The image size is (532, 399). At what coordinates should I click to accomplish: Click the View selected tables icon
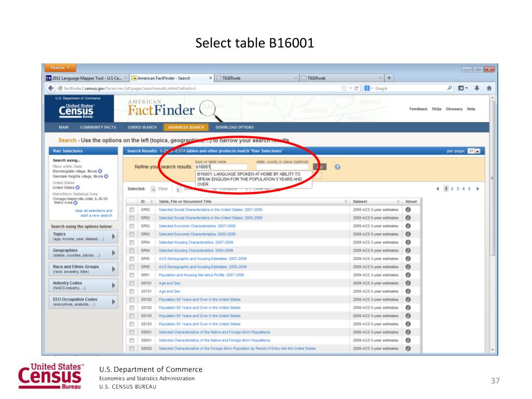[x=153, y=189]
